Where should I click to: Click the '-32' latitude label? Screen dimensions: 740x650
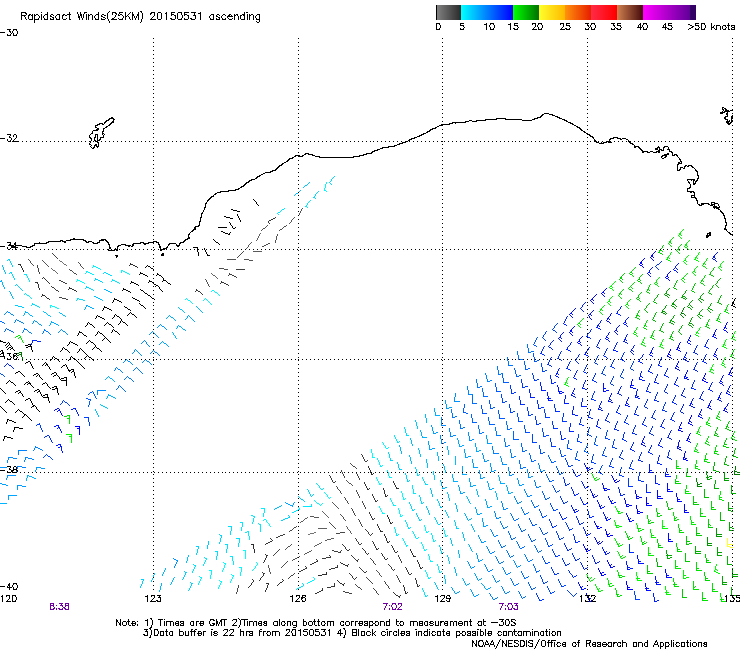tap(9, 138)
